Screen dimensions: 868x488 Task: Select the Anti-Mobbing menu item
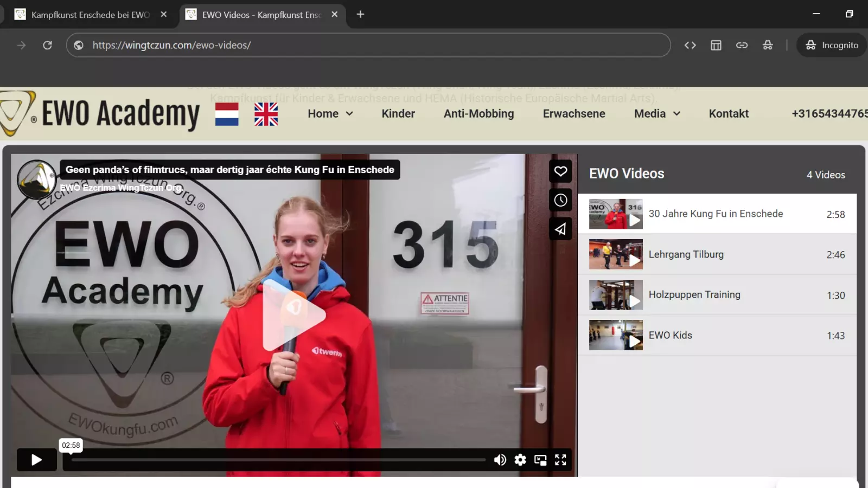[x=479, y=113]
